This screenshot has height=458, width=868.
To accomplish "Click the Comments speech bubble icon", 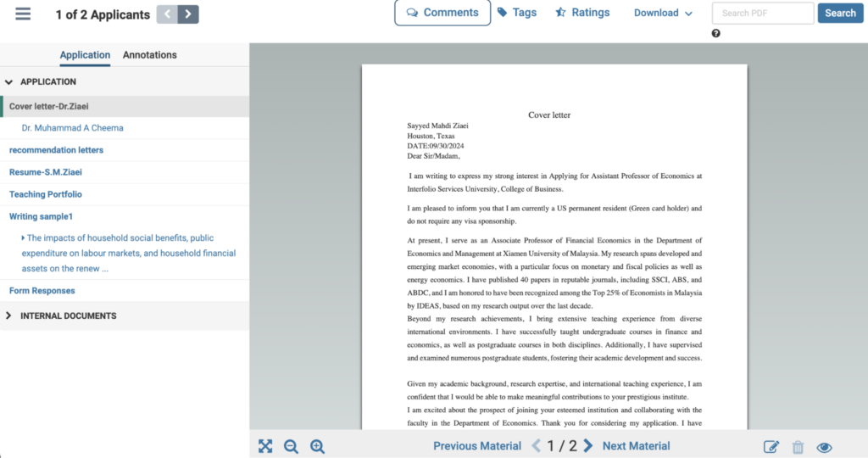I will pyautogui.click(x=412, y=13).
